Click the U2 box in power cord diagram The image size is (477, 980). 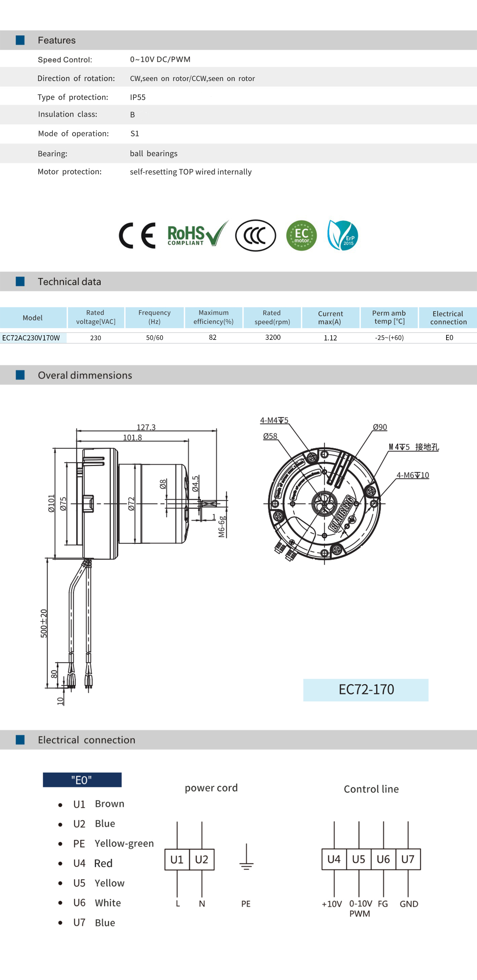pos(202,860)
